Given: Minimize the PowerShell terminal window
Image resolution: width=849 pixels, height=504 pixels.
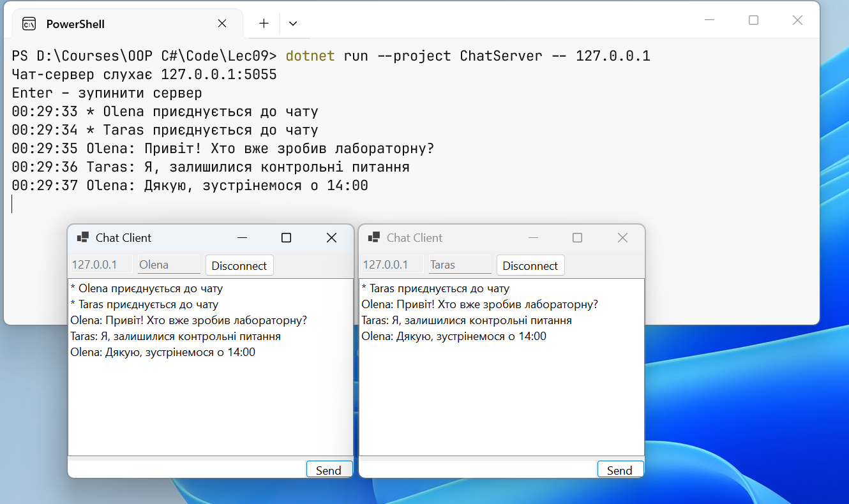Looking at the screenshot, I should click(710, 20).
